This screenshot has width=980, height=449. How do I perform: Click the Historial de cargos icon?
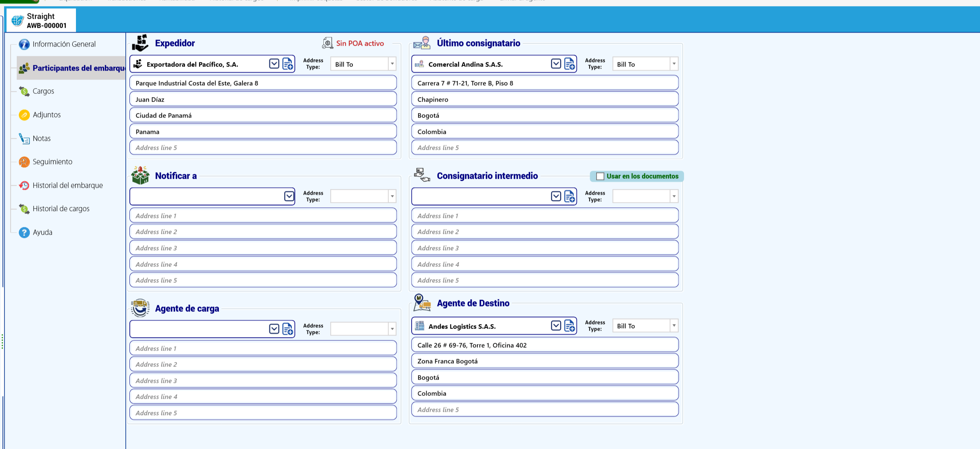click(24, 209)
